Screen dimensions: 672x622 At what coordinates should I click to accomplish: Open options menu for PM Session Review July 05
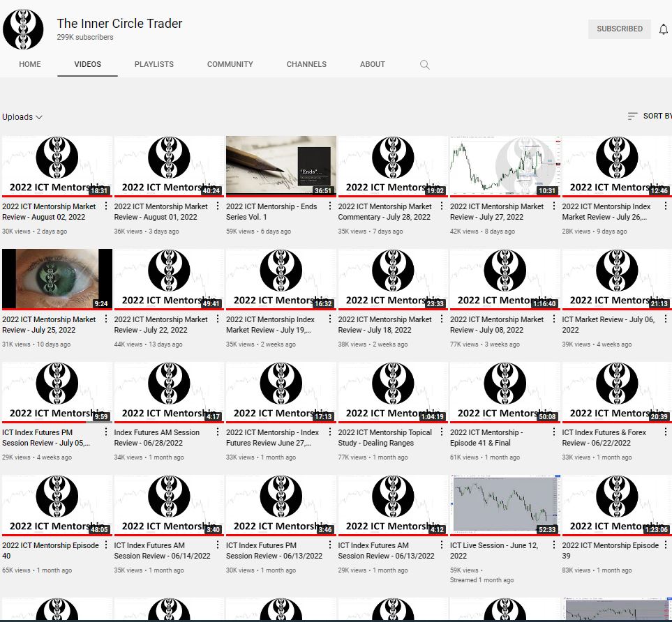tap(106, 432)
